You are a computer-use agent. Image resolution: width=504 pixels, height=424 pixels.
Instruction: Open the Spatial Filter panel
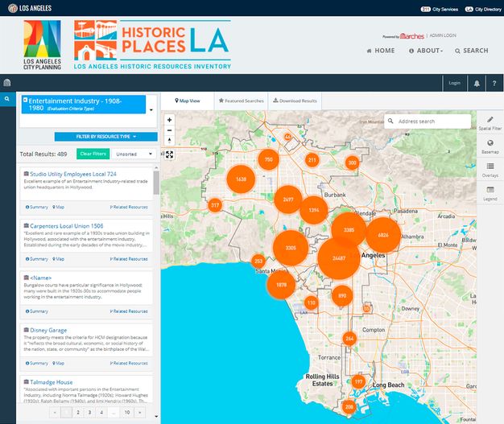(x=490, y=123)
